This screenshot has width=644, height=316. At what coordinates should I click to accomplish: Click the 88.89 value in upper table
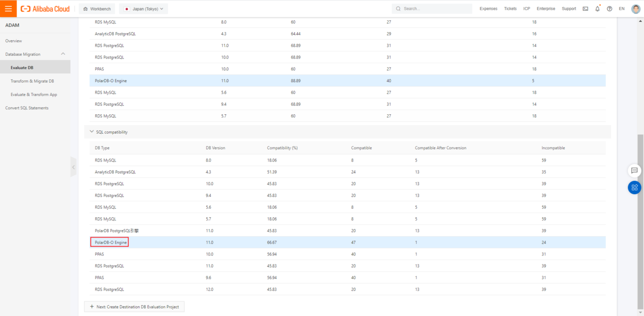(296, 81)
